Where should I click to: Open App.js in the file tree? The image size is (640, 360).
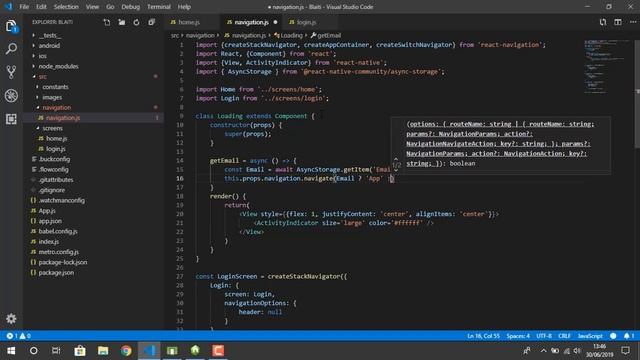[x=47, y=211]
